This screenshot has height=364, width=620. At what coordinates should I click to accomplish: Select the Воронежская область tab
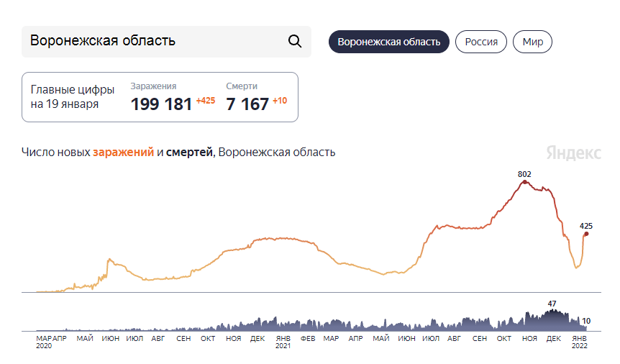[389, 42]
